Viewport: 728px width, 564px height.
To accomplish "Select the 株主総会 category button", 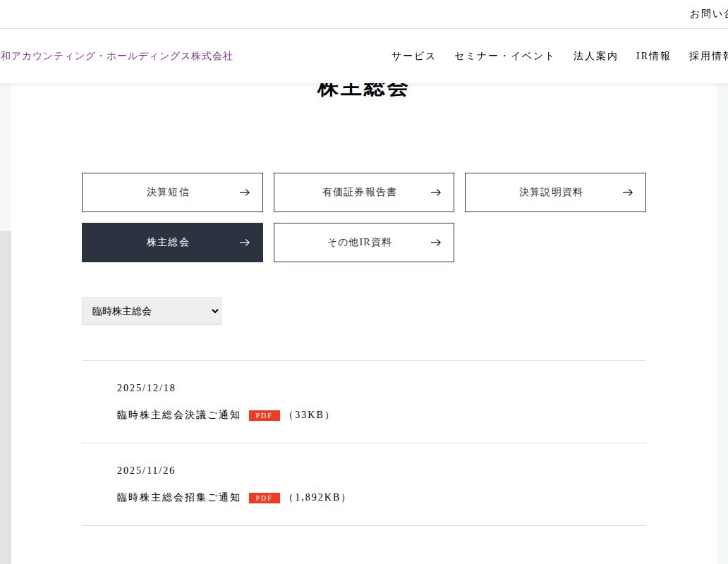I will click(172, 243).
